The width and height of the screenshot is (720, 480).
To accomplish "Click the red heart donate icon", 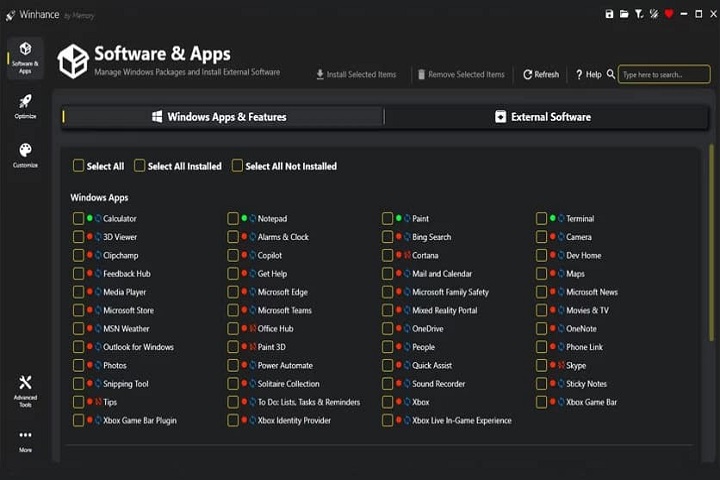I will click(669, 14).
